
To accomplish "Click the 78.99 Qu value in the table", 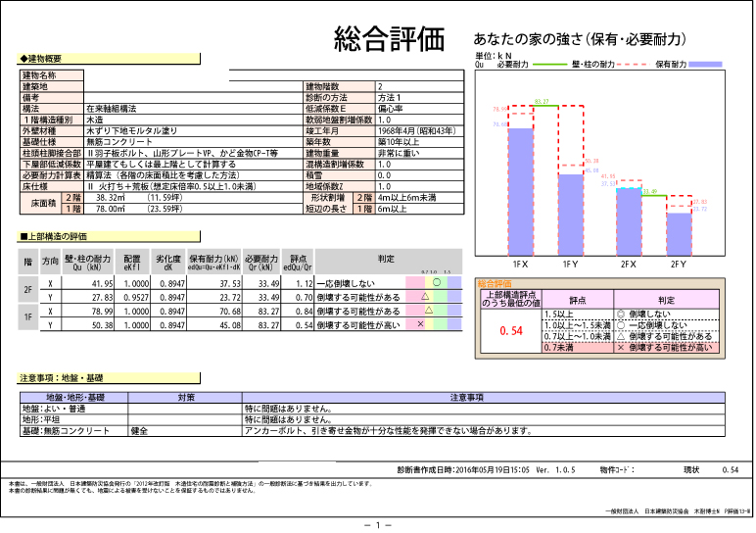I will click(x=102, y=312).
